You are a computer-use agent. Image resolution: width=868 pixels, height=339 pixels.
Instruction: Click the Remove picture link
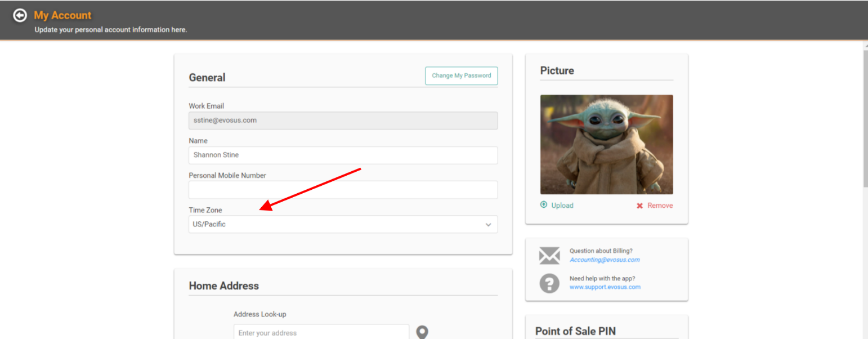click(660, 206)
